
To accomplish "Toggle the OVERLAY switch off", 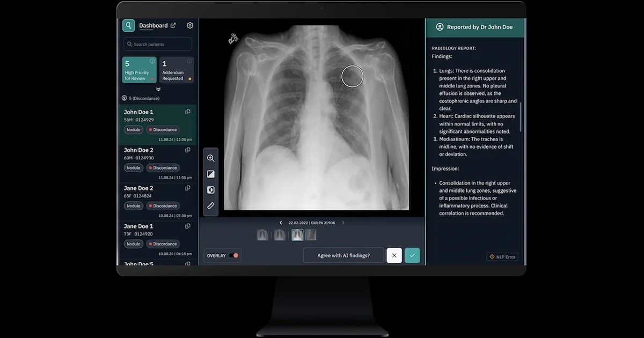I will coord(233,255).
